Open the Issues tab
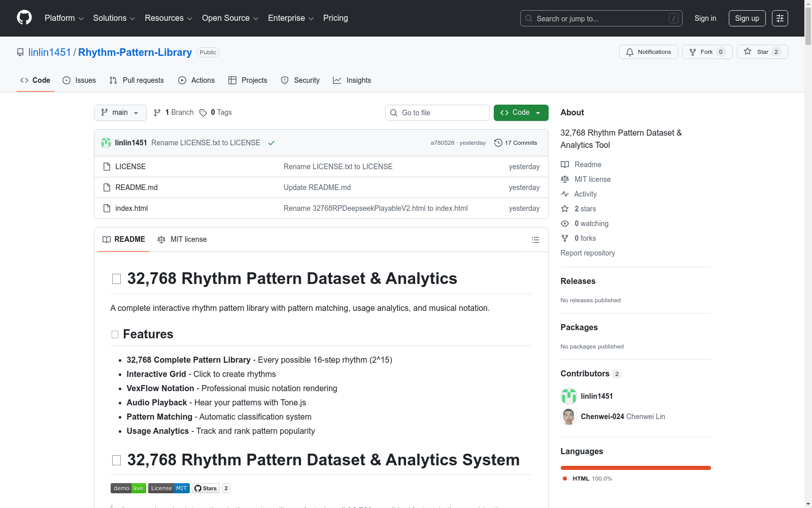 pos(79,80)
